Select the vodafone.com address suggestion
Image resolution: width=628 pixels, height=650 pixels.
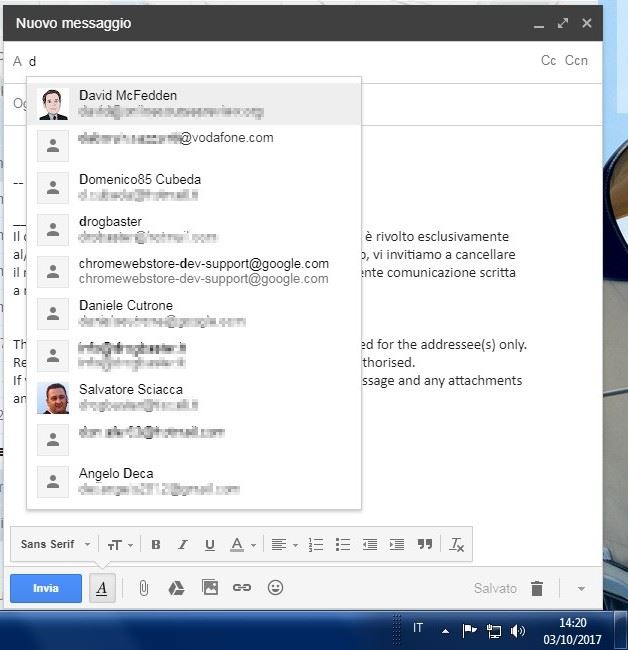(194, 146)
